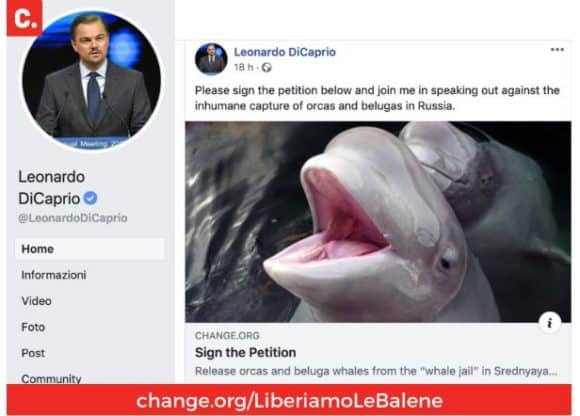Open the Community sidebar item
Viewport: 580px width, 416px height.
(x=51, y=379)
